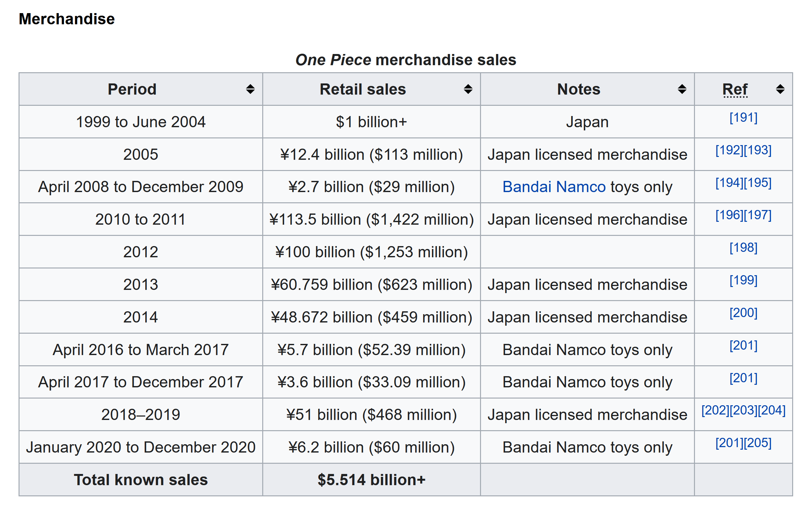Click the Notes column sort arrow
Image resolution: width=812 pixels, height=512 pixels.
click(682, 90)
